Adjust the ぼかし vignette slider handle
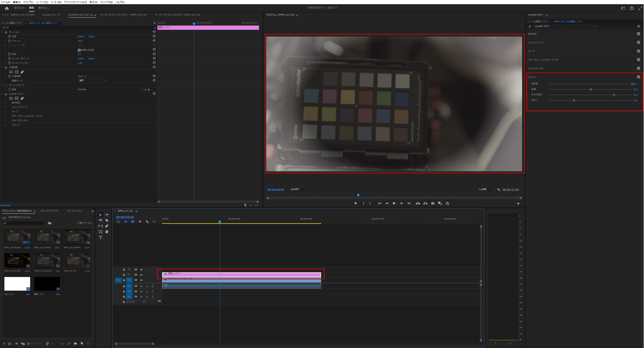The image size is (644, 348). pyautogui.click(x=574, y=100)
